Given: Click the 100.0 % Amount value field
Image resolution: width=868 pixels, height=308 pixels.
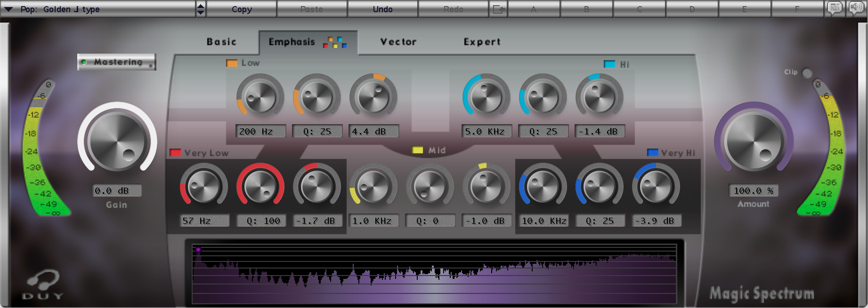Looking at the screenshot, I should coord(753,190).
